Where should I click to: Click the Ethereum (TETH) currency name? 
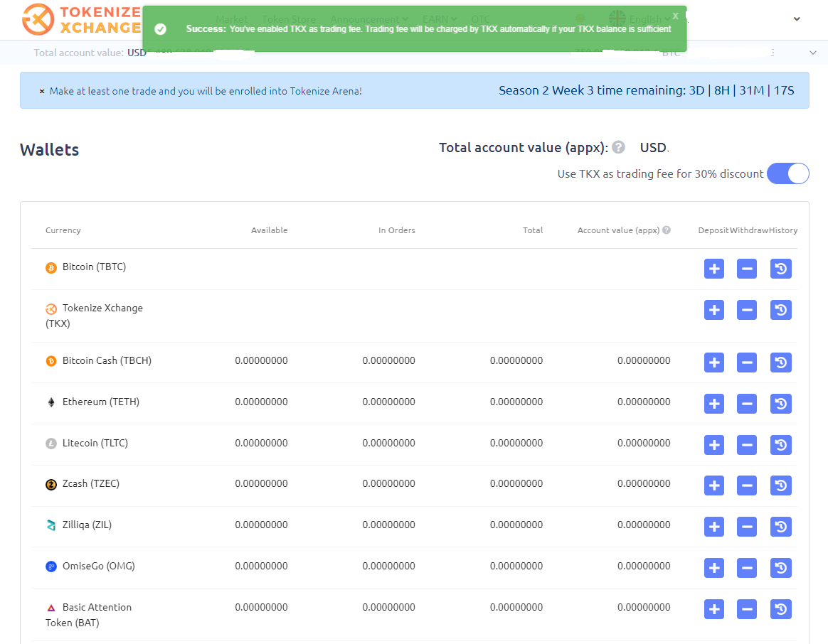click(101, 402)
